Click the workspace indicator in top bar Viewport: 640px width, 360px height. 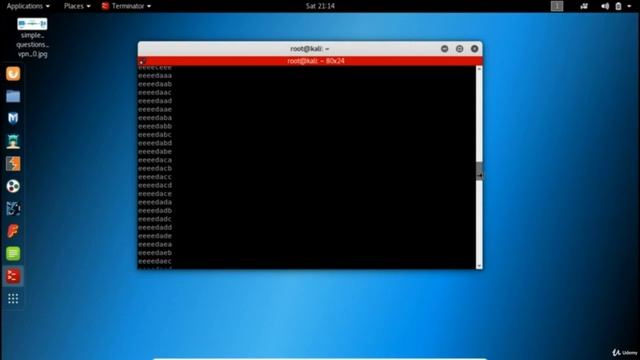click(x=557, y=6)
